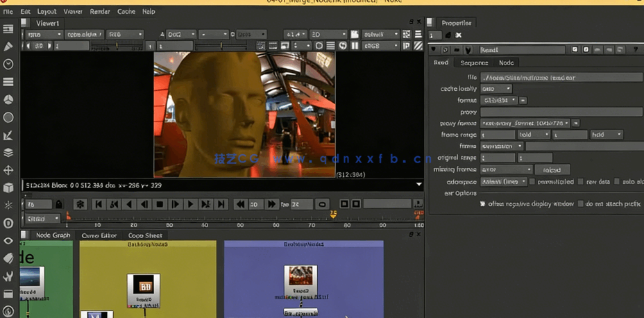644x318 pixels.
Task: Switch to the Sequence tab
Action: [474, 63]
